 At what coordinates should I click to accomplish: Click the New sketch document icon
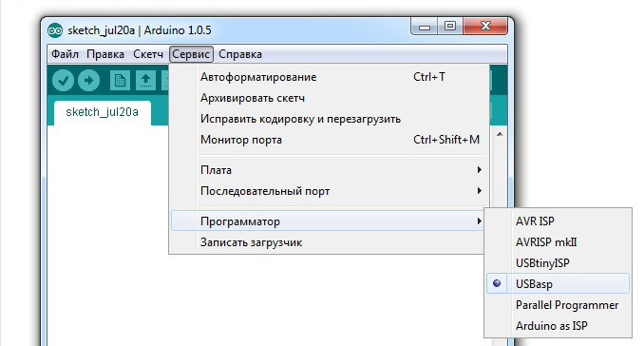[120, 80]
